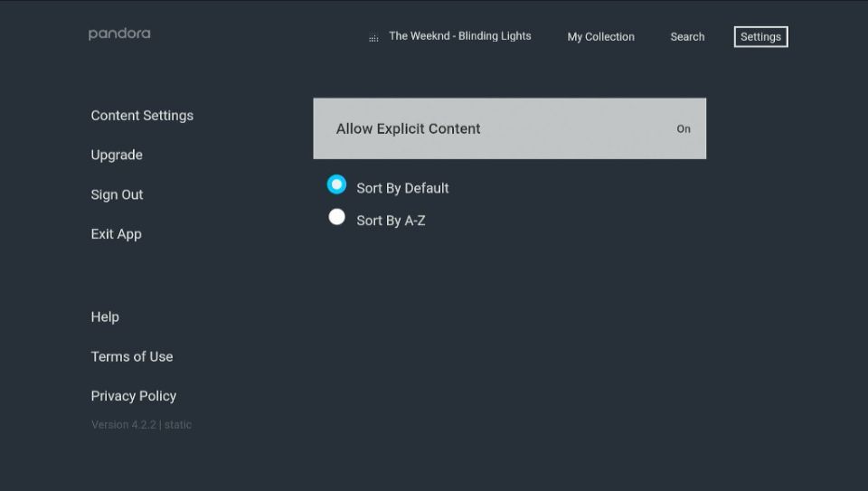868x491 pixels.
Task: Choose Upgrade from the sidebar
Action: point(117,155)
